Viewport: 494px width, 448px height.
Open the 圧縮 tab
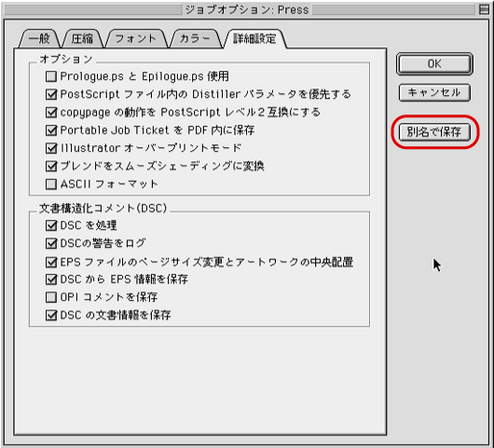(x=82, y=39)
